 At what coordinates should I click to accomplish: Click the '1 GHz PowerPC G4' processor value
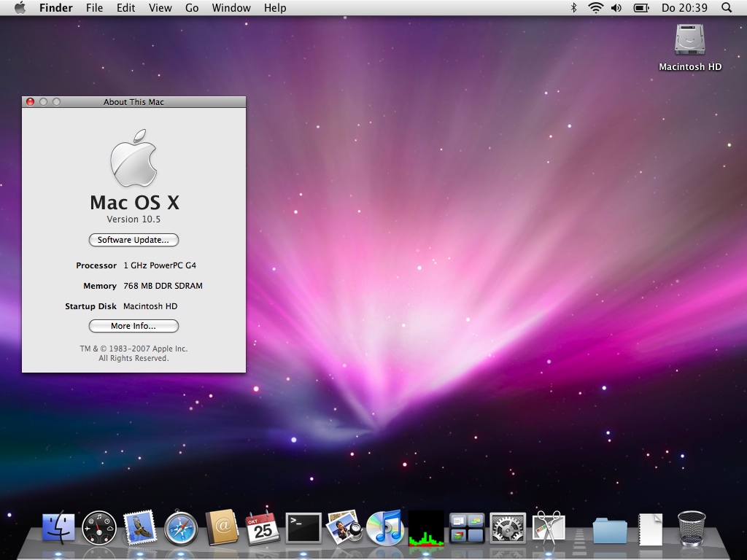[x=160, y=265]
